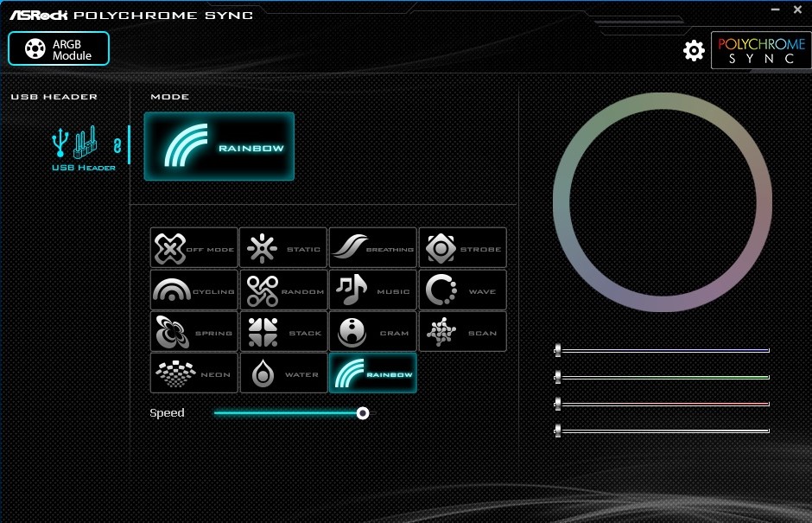Click the large Rainbow current mode preview
Viewport: 812px width, 523px height.
[x=219, y=146]
